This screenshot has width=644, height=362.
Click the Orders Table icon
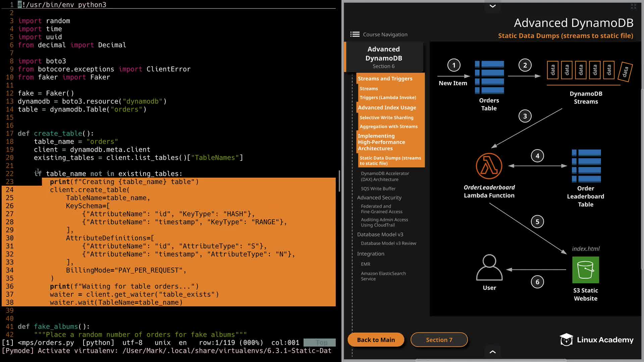(489, 77)
